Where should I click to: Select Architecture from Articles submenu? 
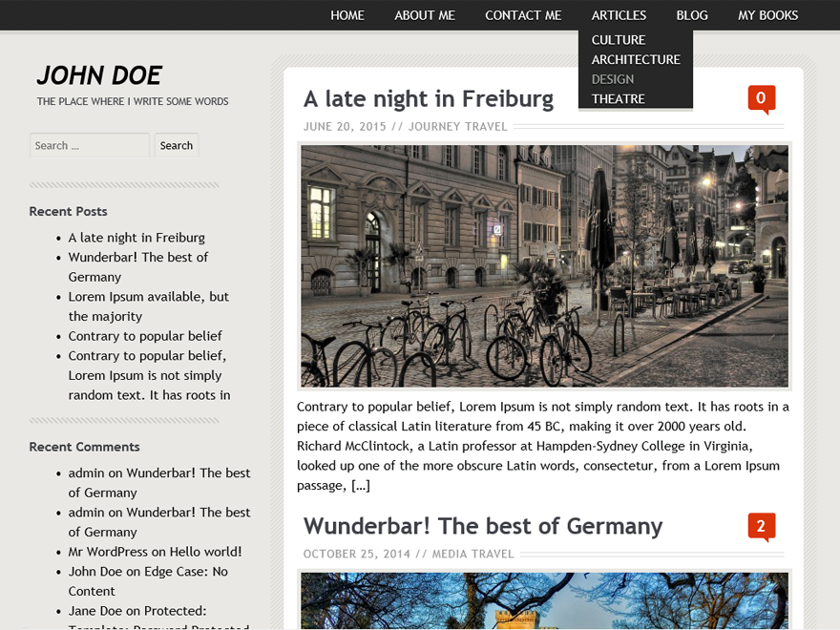(x=636, y=59)
